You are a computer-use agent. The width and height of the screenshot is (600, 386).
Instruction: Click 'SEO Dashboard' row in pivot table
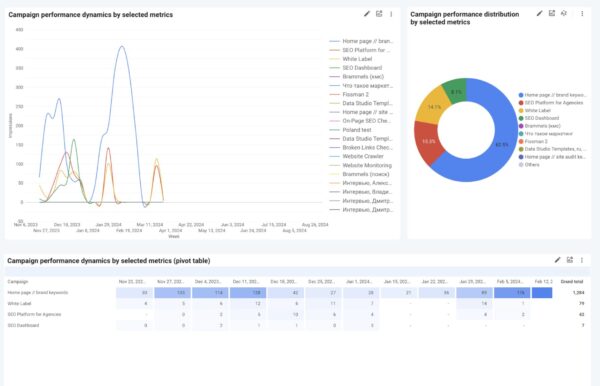(23, 325)
